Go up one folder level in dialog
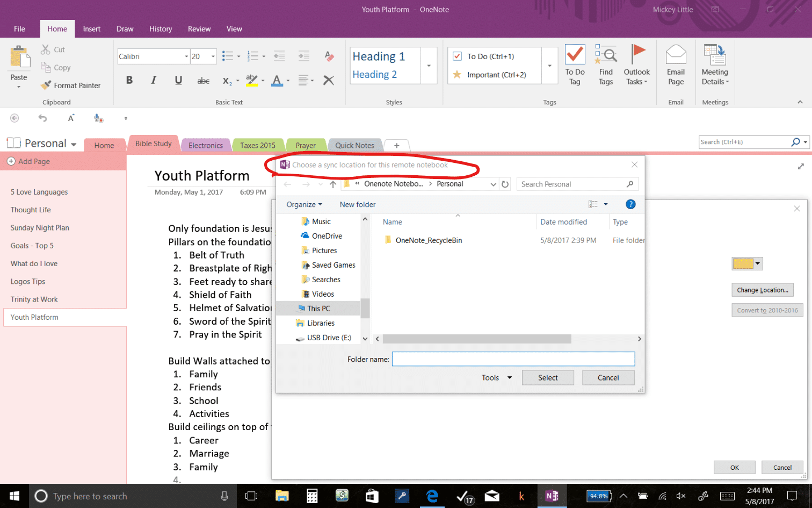 333,184
